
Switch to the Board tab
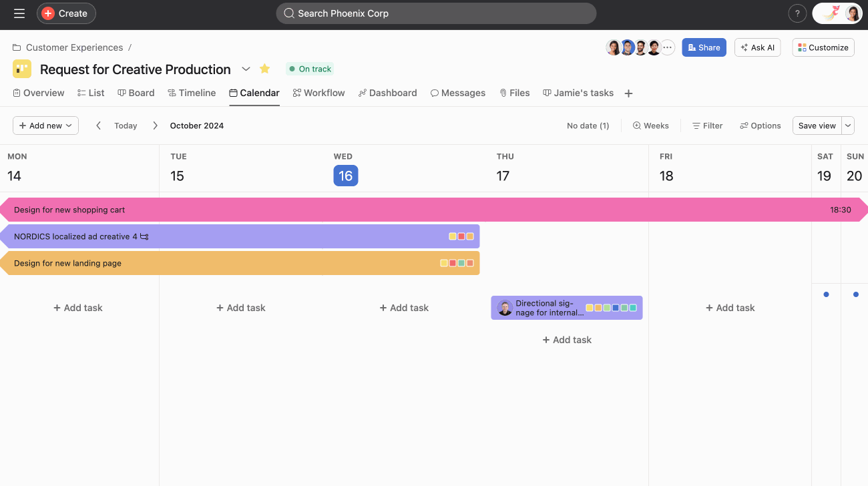pos(136,93)
